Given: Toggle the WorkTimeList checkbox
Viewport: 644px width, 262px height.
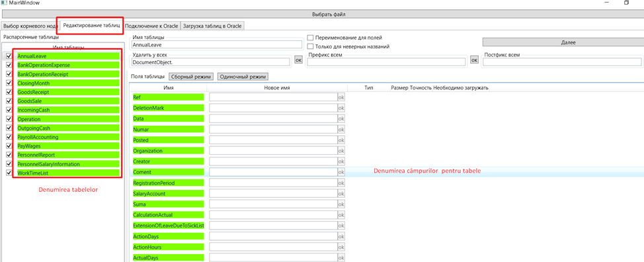Looking at the screenshot, I should click(x=9, y=173).
